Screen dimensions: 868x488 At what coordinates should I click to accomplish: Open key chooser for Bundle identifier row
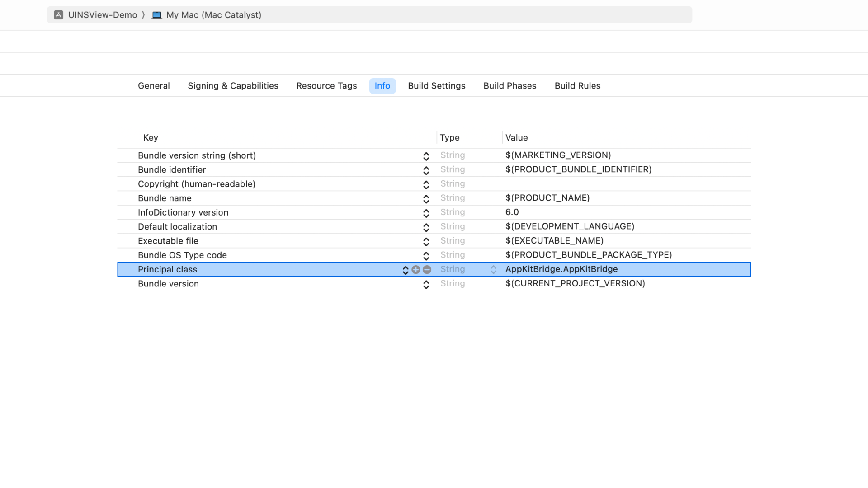[426, 170]
